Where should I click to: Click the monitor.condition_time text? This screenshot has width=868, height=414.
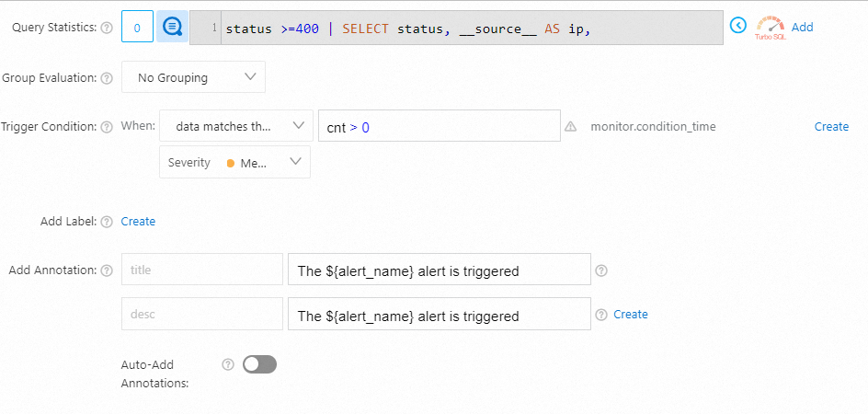653,127
